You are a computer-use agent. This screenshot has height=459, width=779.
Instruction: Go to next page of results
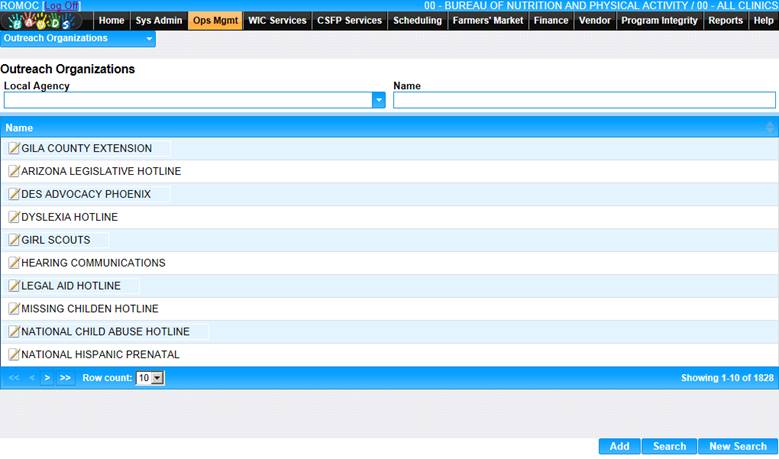(47, 378)
